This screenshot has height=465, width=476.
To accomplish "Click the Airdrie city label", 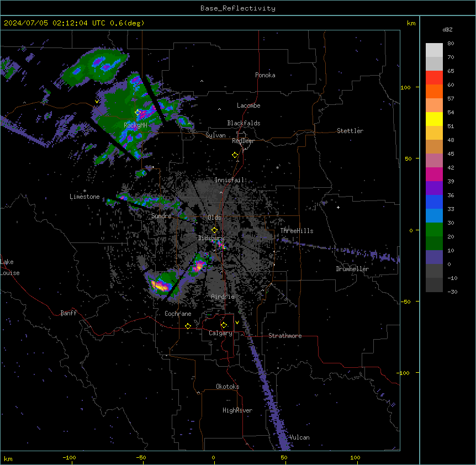I will [223, 297].
